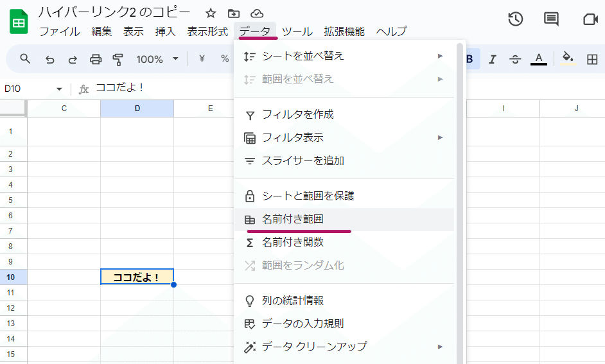Image resolution: width=605 pixels, height=364 pixels.
Task: Expand シートを並べ替え submenu
Action: (344, 56)
